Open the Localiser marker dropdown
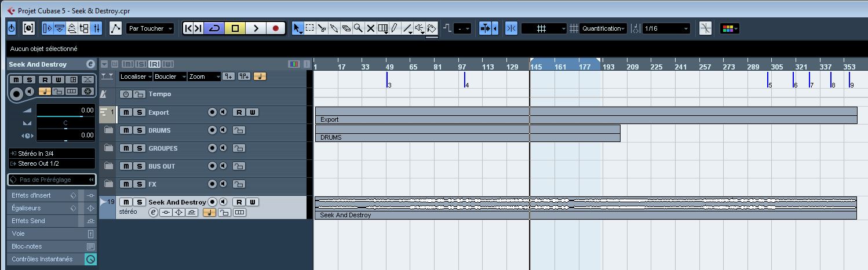 pos(136,76)
